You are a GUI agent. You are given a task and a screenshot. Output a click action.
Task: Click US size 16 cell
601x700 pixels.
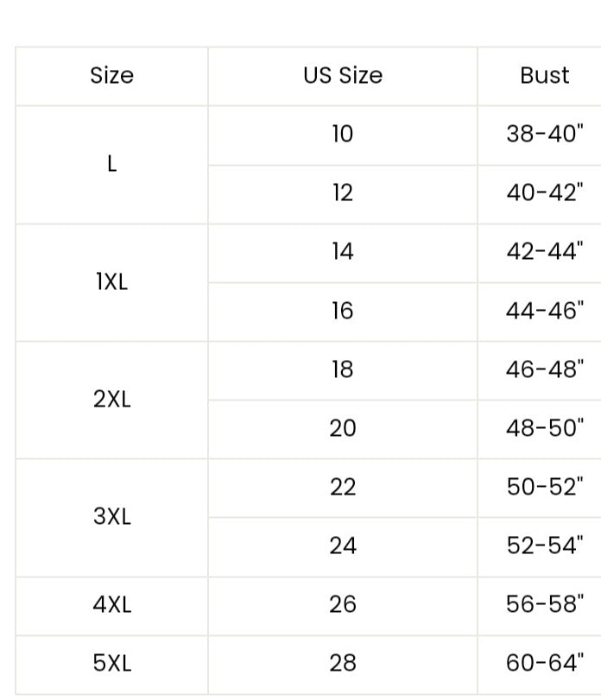[x=342, y=311]
